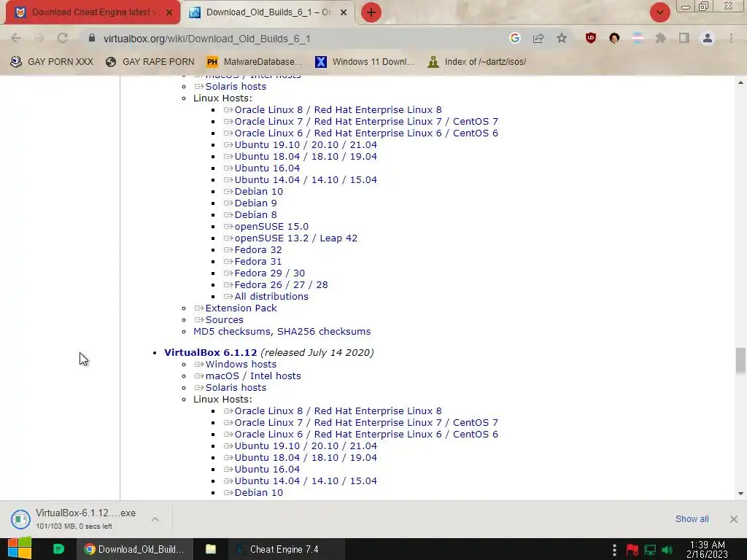Click the Sources download link
The width and height of the screenshot is (747, 560).
[x=225, y=320]
